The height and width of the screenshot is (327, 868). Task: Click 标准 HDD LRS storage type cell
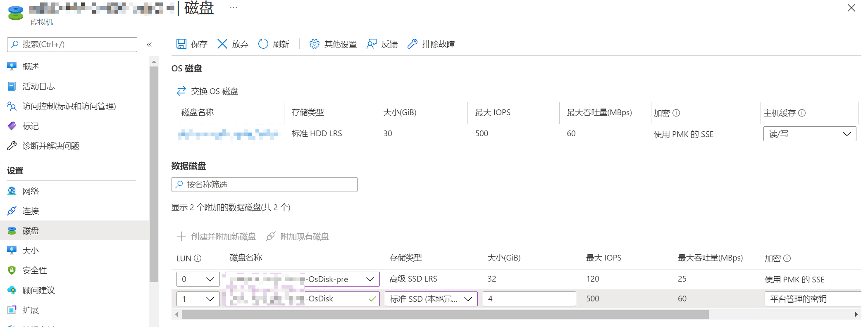[x=317, y=133]
